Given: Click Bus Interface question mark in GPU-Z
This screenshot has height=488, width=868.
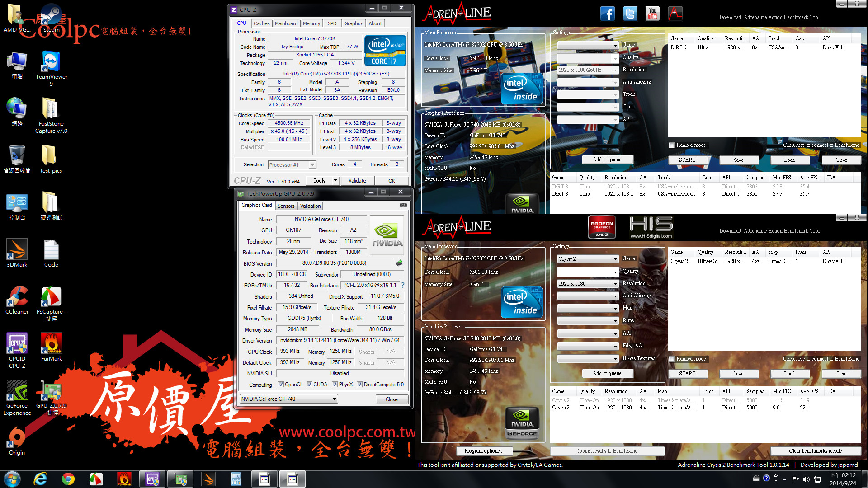Looking at the screenshot, I should 403,285.
